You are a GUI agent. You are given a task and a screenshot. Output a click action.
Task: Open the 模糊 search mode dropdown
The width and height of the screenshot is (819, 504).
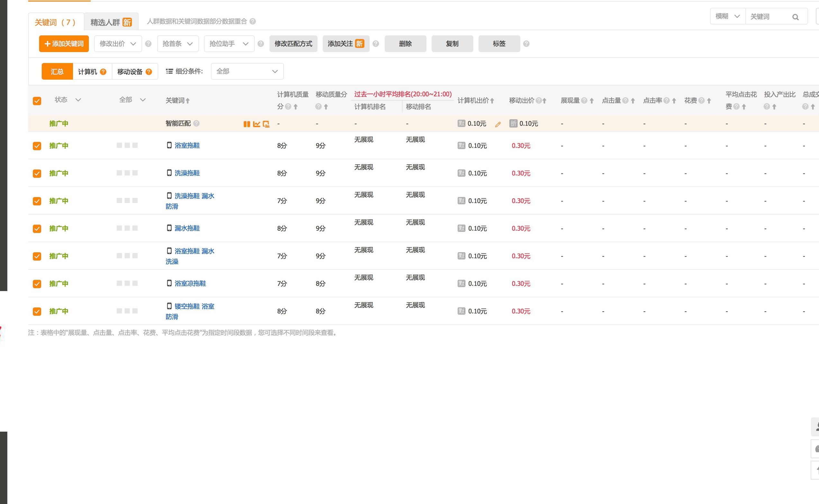pyautogui.click(x=727, y=16)
